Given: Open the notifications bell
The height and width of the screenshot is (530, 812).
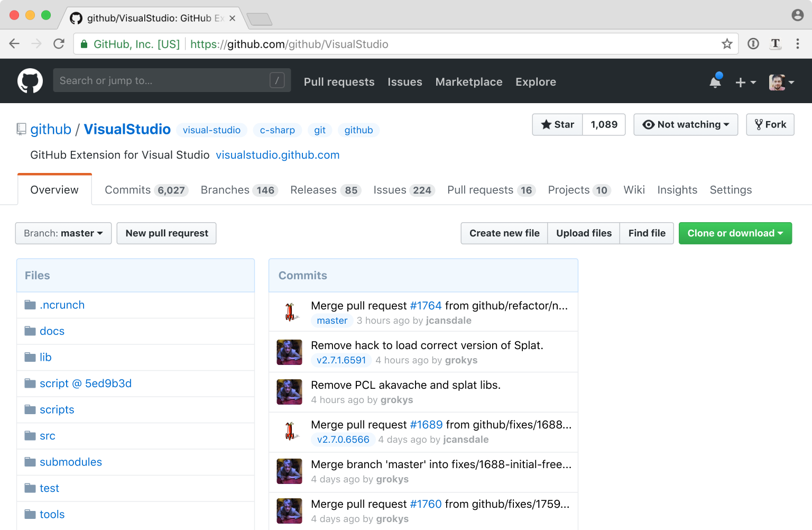Looking at the screenshot, I should coord(715,81).
